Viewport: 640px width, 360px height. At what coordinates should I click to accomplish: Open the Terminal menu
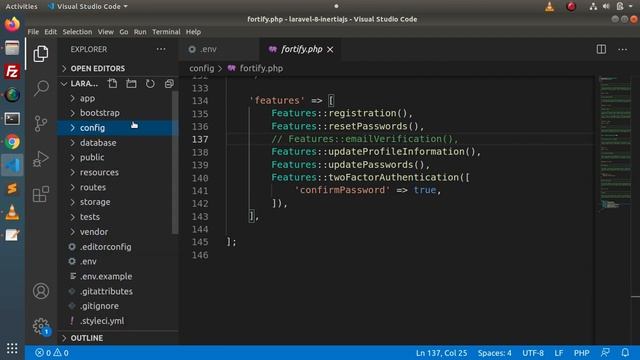[x=166, y=32]
